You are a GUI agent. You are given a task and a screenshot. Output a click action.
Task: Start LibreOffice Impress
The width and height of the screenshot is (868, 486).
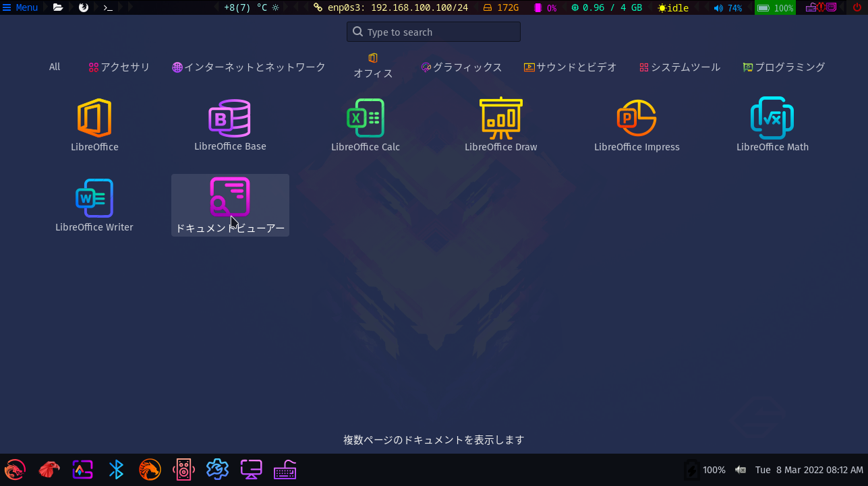[x=637, y=125]
